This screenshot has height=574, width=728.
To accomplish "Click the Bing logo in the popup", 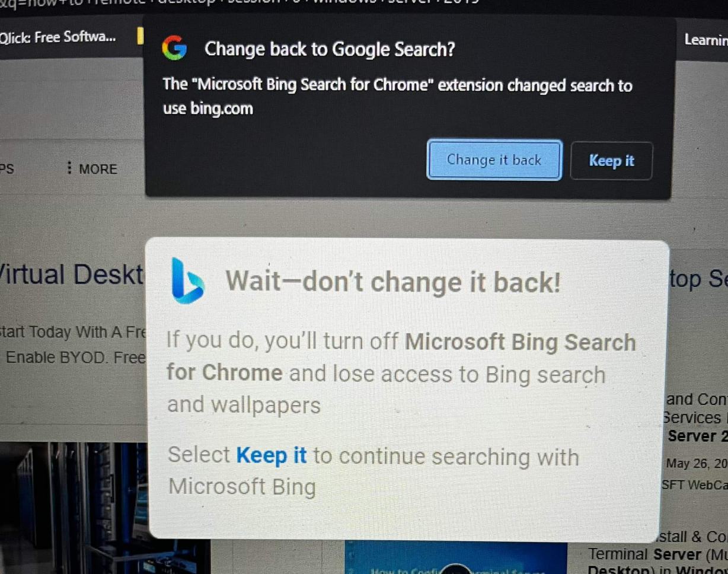I will [x=188, y=281].
